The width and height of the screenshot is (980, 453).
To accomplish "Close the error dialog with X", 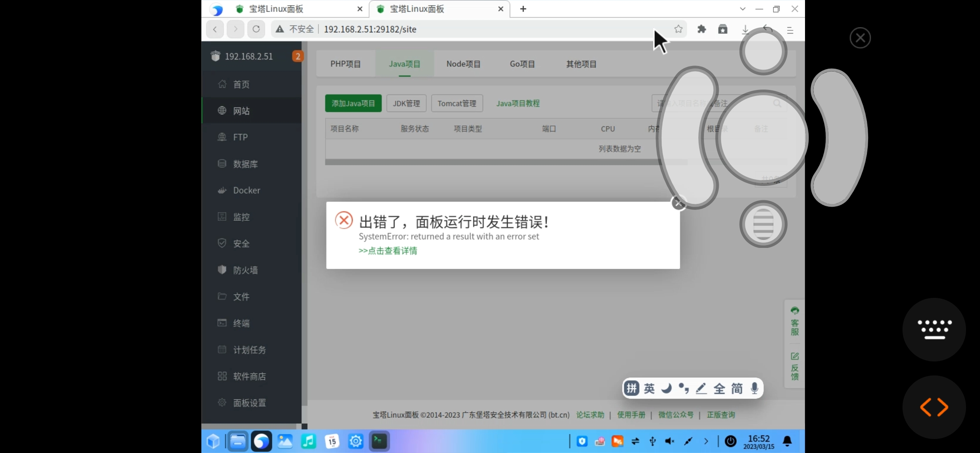I will click(x=678, y=203).
